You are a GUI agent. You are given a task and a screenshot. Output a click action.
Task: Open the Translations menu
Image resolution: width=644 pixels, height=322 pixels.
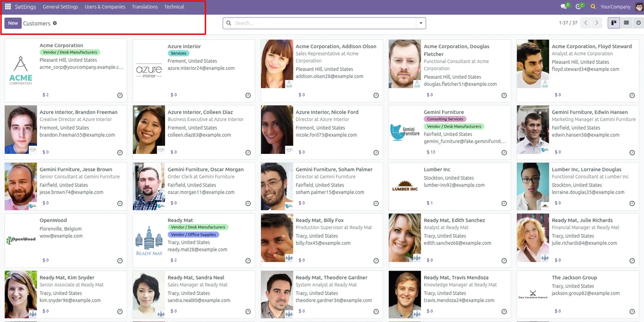click(145, 7)
